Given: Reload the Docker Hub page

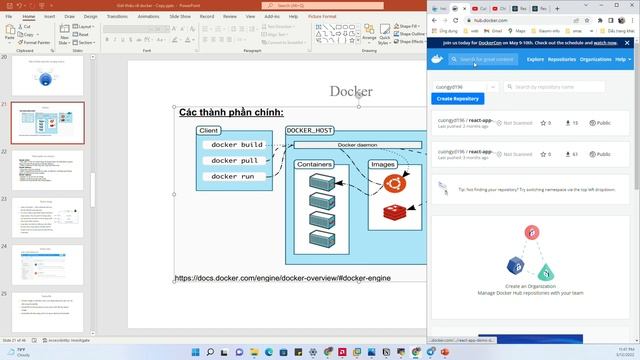Looking at the screenshot, I should click(456, 20).
